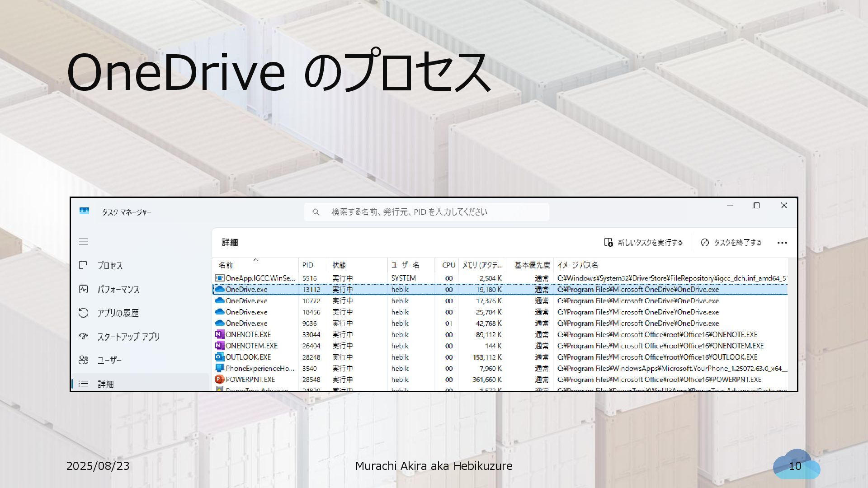Click the vertical scrollbar of details list
Image resolution: width=868 pixels, height=488 pixels.
coord(792,324)
